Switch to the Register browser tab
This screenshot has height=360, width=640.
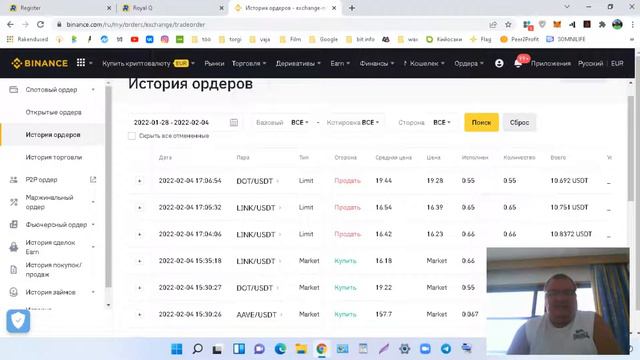pyautogui.click(x=59, y=8)
